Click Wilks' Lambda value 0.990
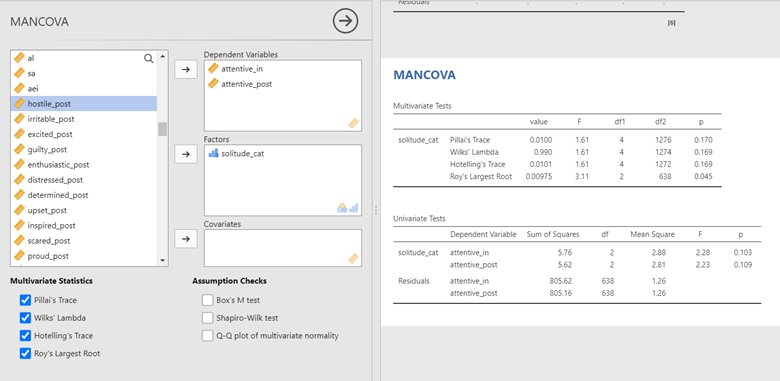Viewport: 780px width, 381px height. tap(542, 152)
